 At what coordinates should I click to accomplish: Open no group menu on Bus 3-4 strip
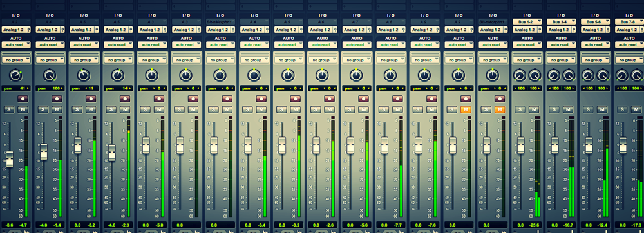coord(561,60)
